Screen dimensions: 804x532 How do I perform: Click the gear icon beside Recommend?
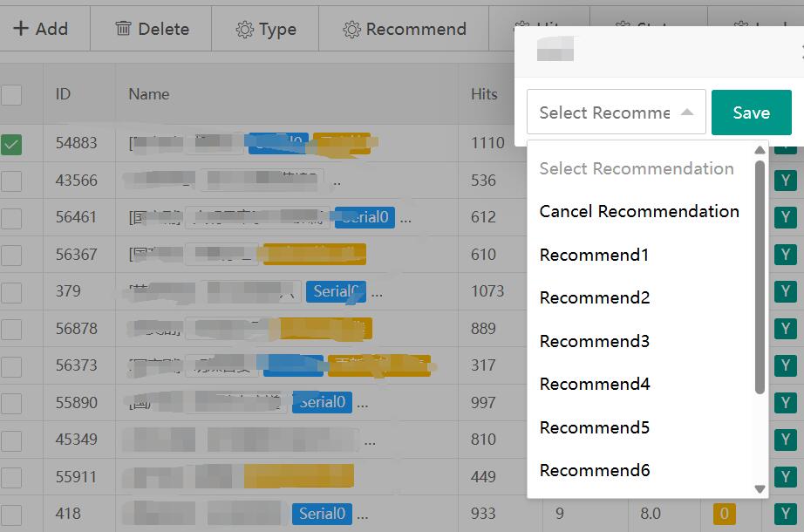point(351,30)
